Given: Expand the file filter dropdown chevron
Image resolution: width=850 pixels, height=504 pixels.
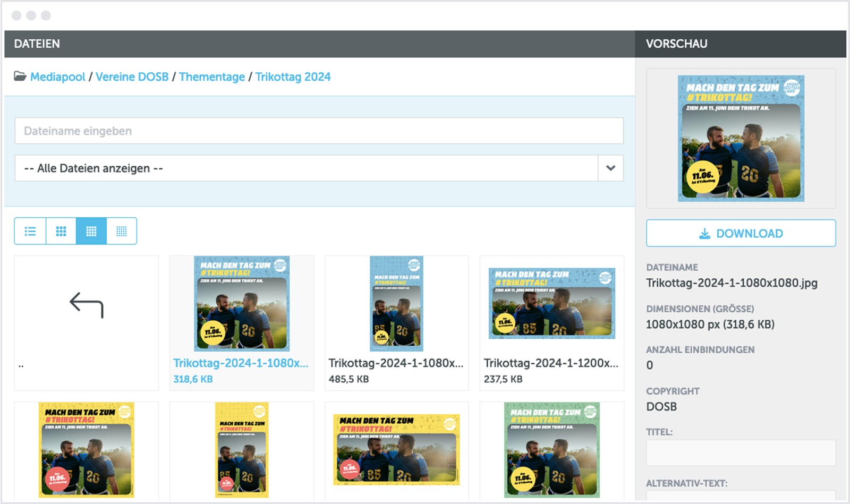Looking at the screenshot, I should click(610, 168).
